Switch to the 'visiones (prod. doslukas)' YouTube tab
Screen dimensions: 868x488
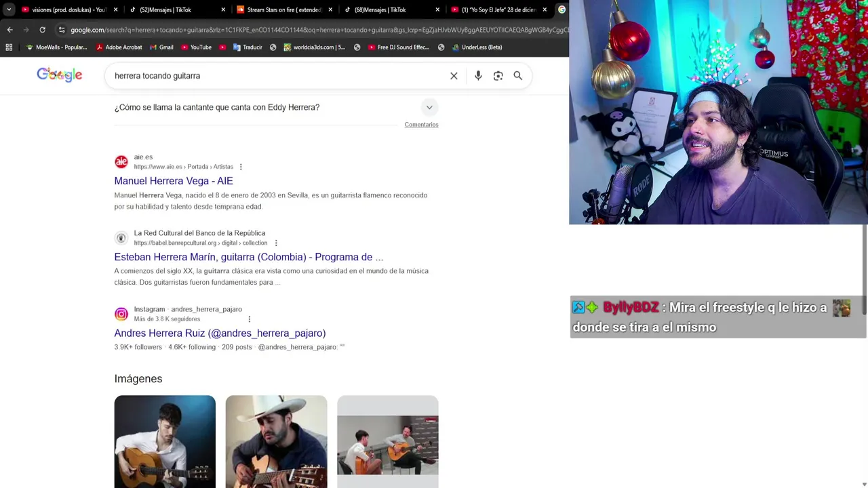click(x=64, y=9)
